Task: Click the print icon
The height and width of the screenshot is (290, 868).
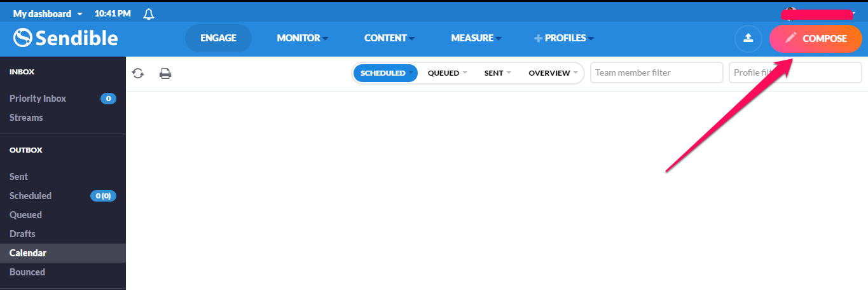Action: [165, 73]
